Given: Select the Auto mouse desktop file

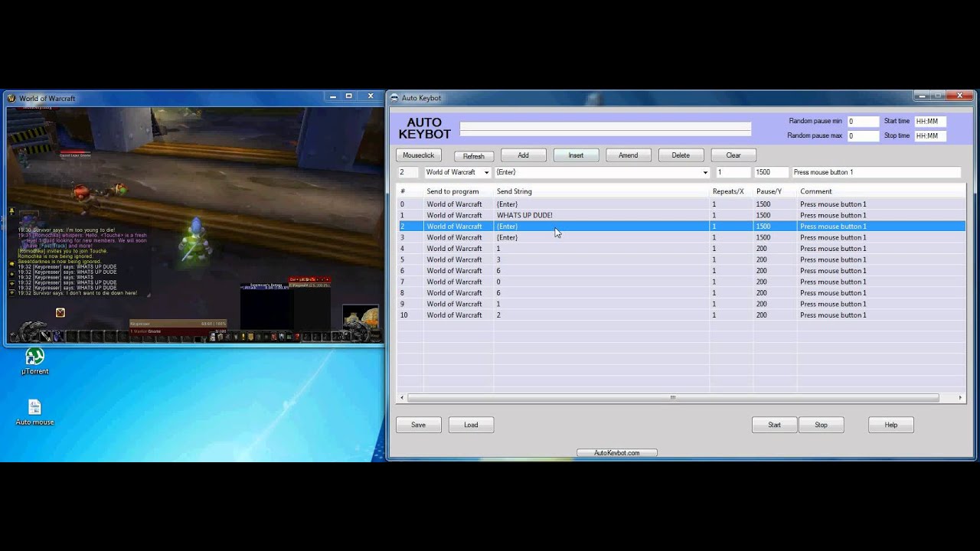Looking at the screenshot, I should click(34, 412).
